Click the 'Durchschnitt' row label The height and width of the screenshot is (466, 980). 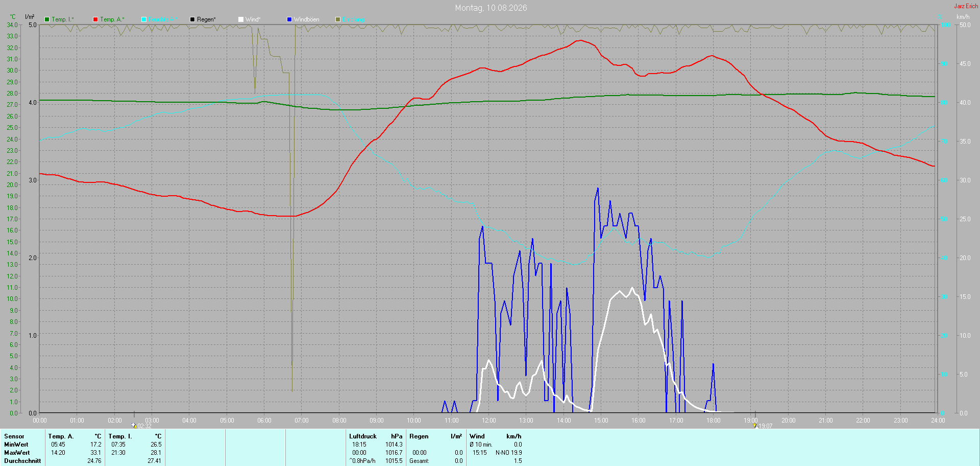22,461
